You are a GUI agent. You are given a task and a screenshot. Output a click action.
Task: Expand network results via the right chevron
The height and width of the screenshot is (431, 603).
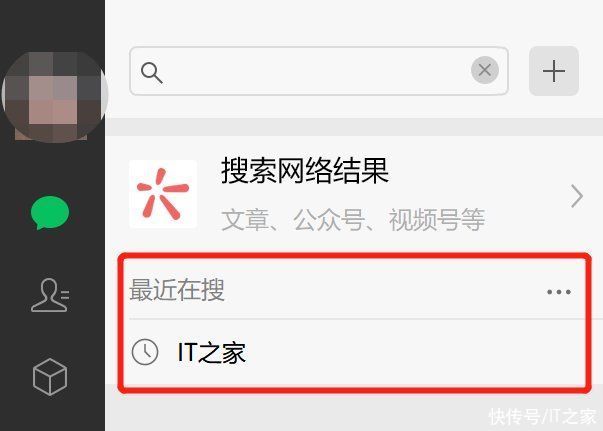(577, 196)
